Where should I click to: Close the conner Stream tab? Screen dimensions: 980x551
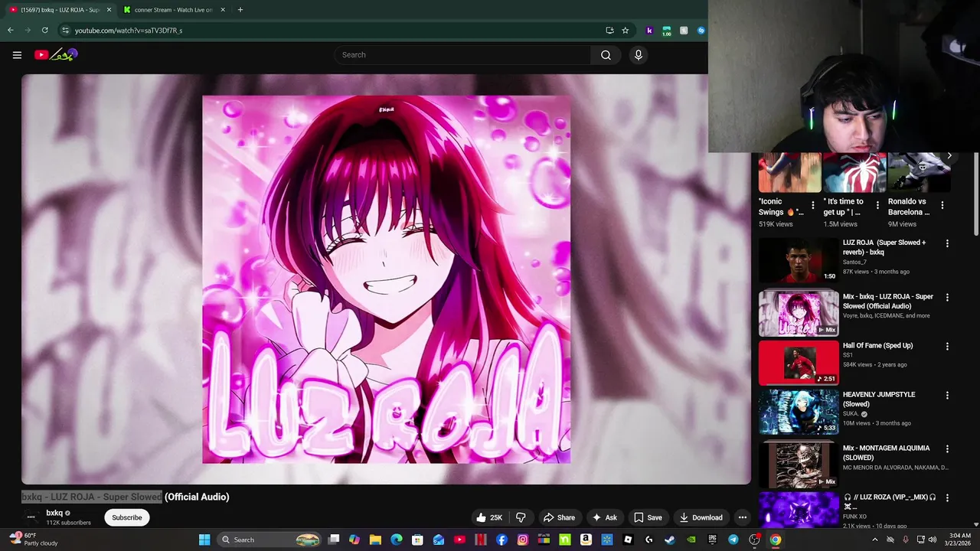point(223,10)
